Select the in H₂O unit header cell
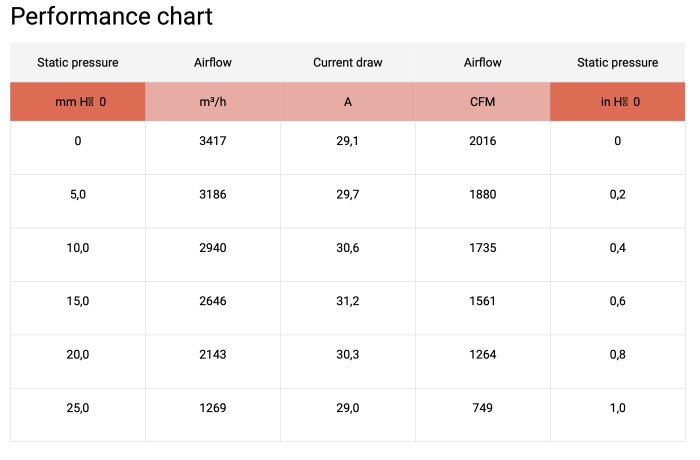This screenshot has width=700, height=460. [x=617, y=102]
